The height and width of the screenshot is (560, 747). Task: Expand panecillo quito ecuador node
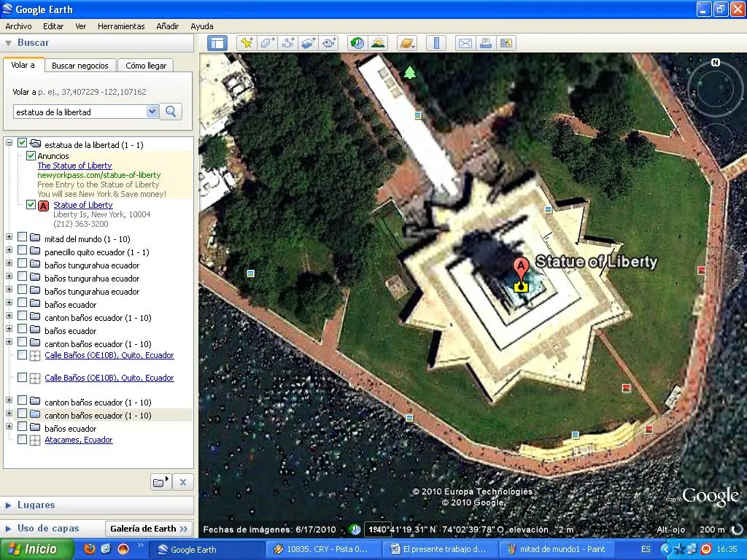pos(9,250)
